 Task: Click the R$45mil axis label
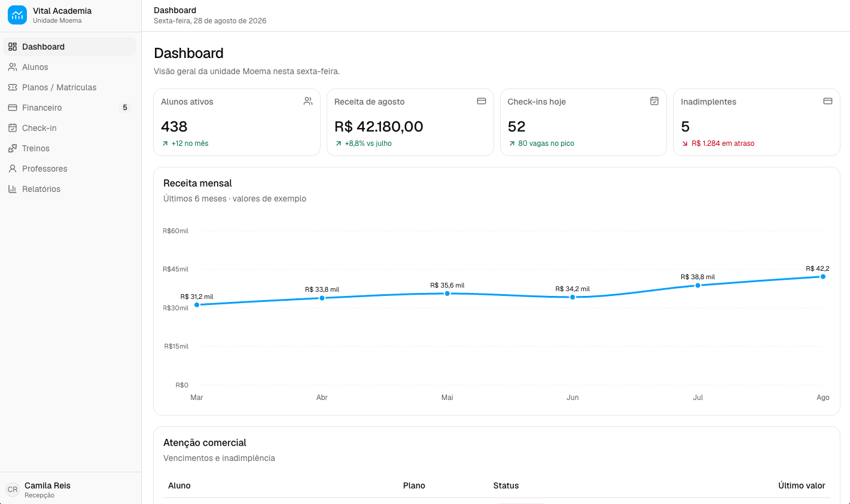(x=176, y=269)
